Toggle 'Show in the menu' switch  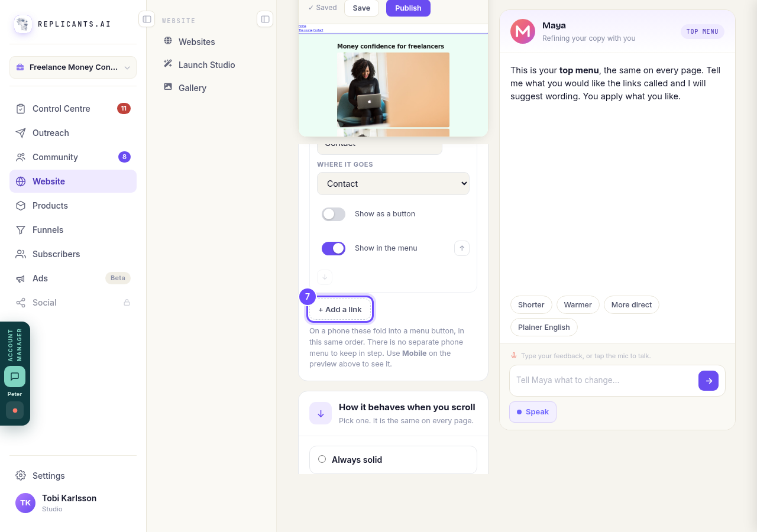(334, 248)
